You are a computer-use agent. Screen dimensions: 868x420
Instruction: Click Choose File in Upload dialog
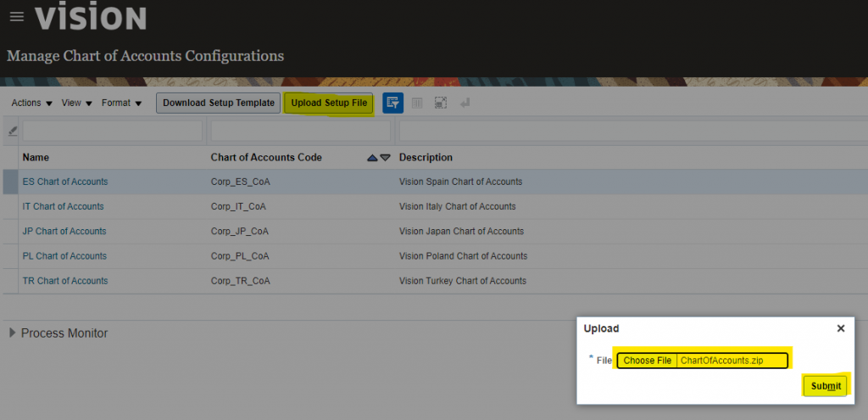[647, 361]
